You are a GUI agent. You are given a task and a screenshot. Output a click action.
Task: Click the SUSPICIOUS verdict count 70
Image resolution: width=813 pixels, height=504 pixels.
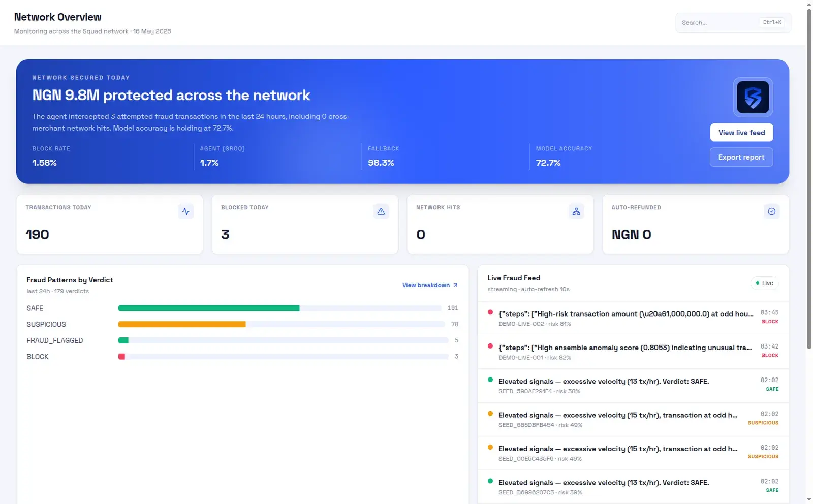(455, 324)
